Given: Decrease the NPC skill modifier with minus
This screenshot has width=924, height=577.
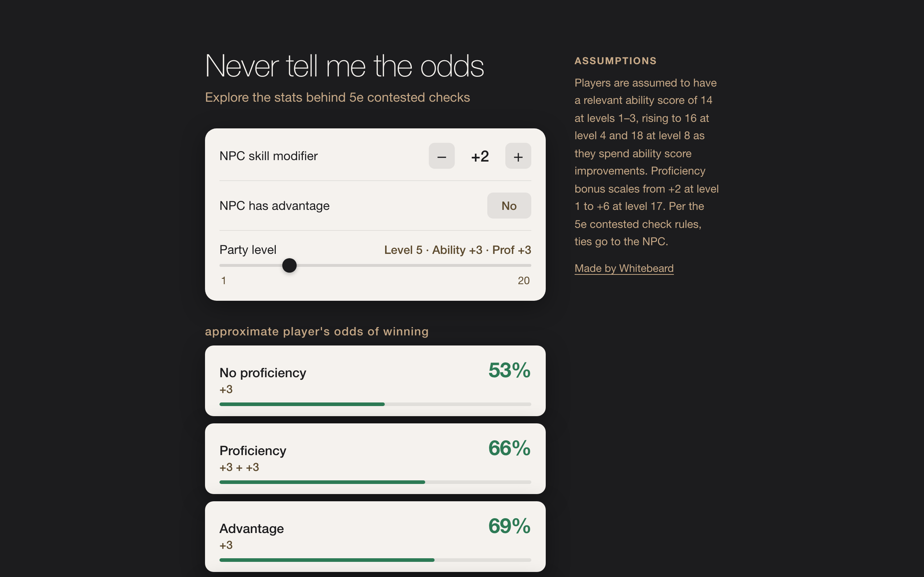Looking at the screenshot, I should (441, 156).
